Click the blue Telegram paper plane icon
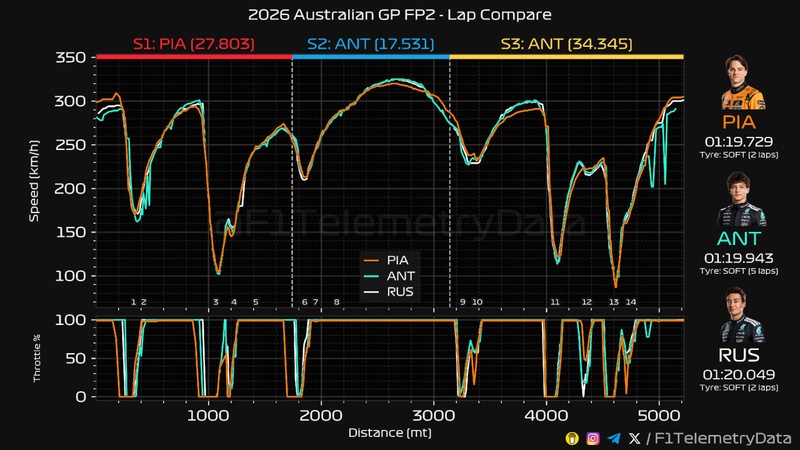800x450 pixels. pyautogui.click(x=614, y=438)
